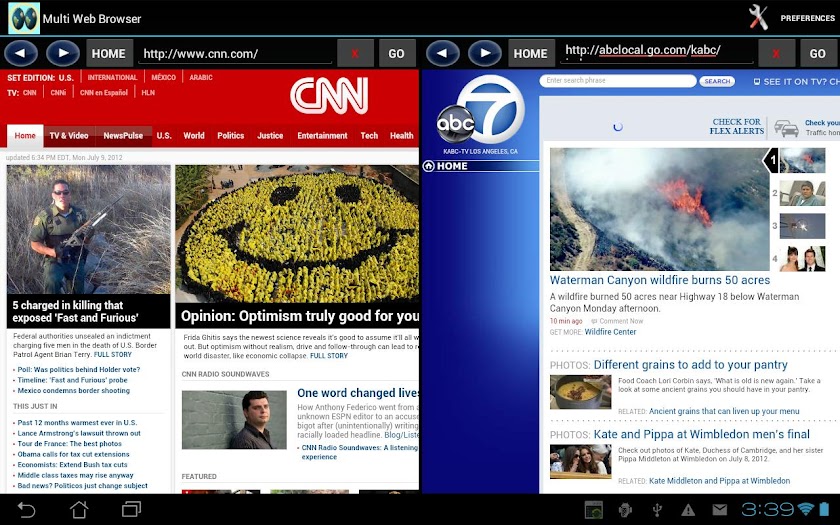Go back in the left CNN browser pane
Viewport: 840px width, 525px height.
20,53
